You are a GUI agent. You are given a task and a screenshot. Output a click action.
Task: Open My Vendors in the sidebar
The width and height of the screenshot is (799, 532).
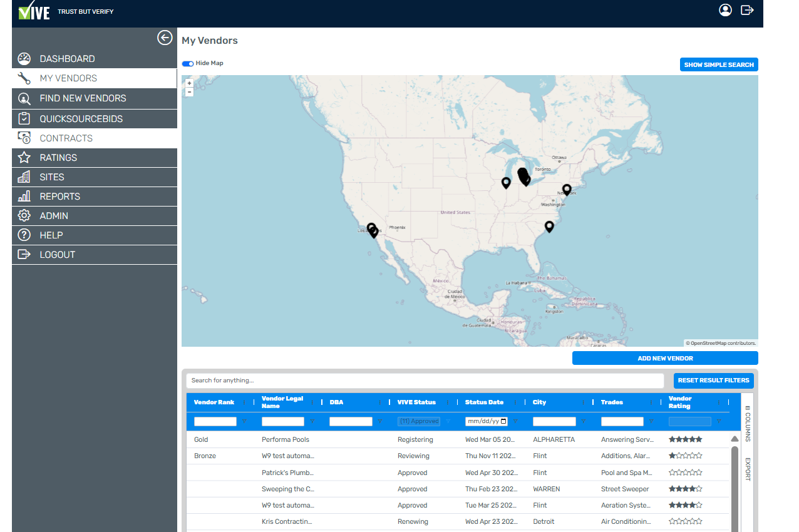[95, 78]
